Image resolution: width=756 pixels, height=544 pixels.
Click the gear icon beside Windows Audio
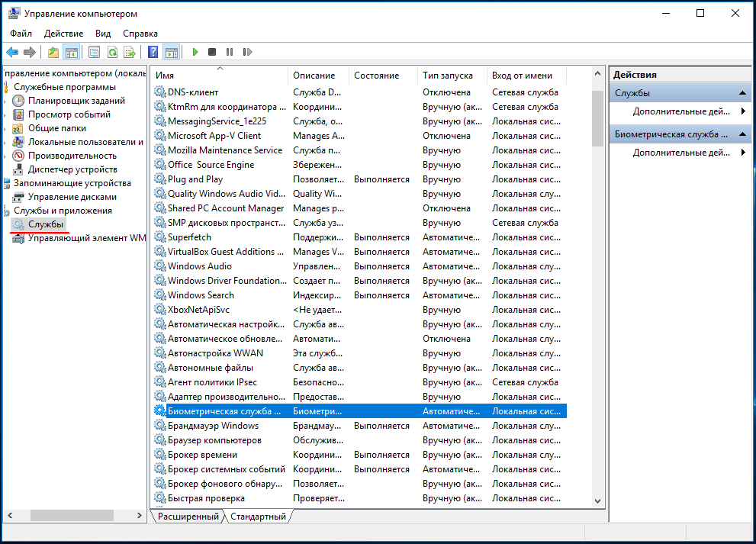(159, 266)
